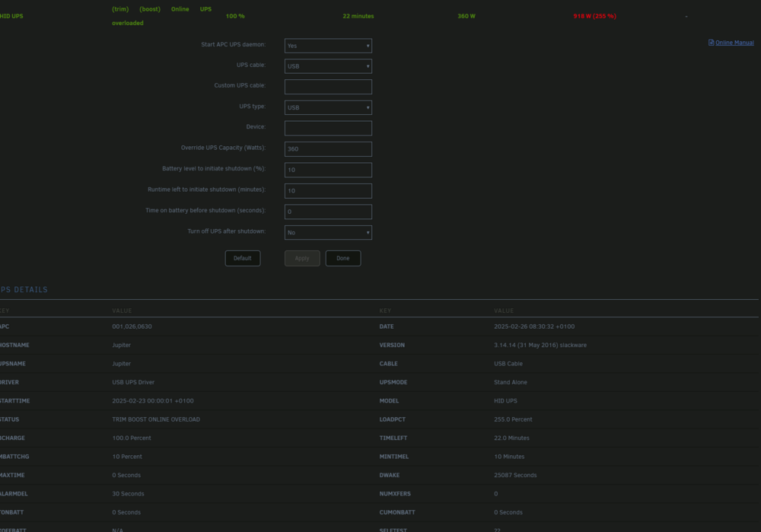This screenshot has height=532, width=761.
Task: Select the MINTIMEL value 10 Minutes
Action: point(509,457)
